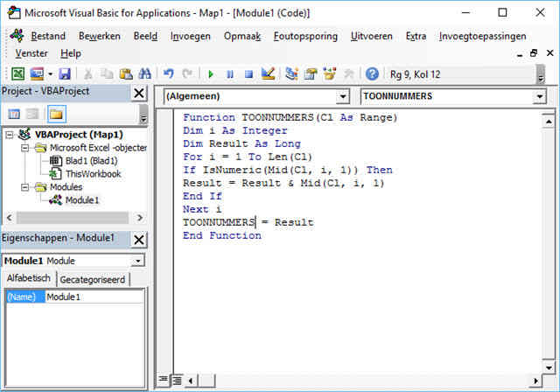Screen dimensions: 560x392
Task: Open Project Explorer toolbar icon
Action: (x=291, y=73)
